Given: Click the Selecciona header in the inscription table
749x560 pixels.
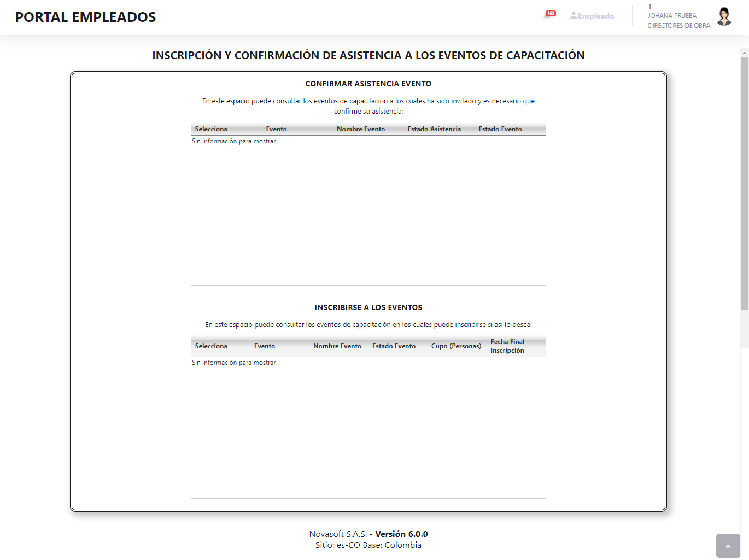Looking at the screenshot, I should (x=212, y=346).
